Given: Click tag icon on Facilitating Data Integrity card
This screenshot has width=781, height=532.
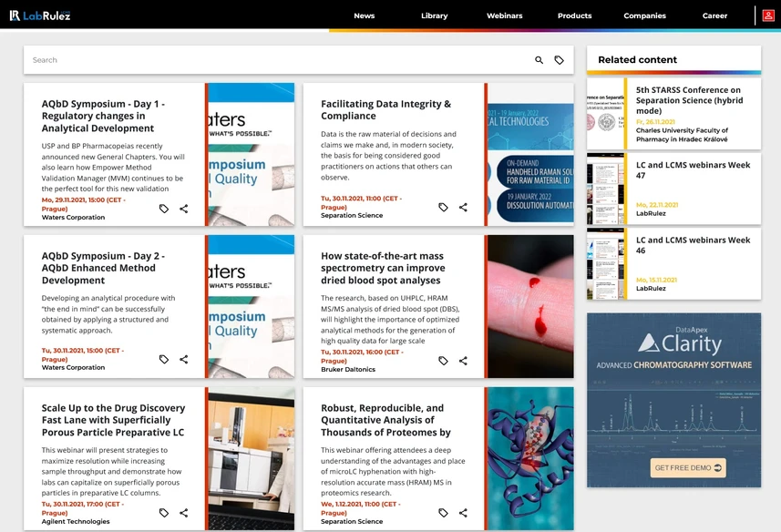Looking at the screenshot, I should click(x=443, y=207).
